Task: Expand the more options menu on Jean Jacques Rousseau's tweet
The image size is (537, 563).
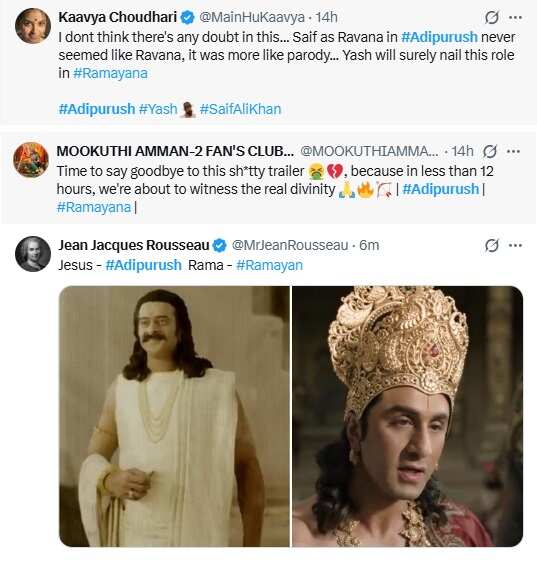Action: [515, 246]
